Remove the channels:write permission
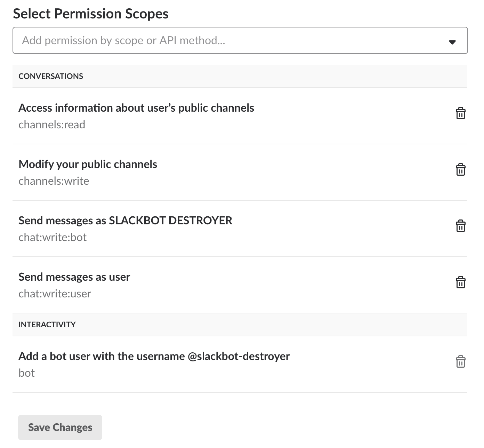The width and height of the screenshot is (484, 448). [x=460, y=170]
